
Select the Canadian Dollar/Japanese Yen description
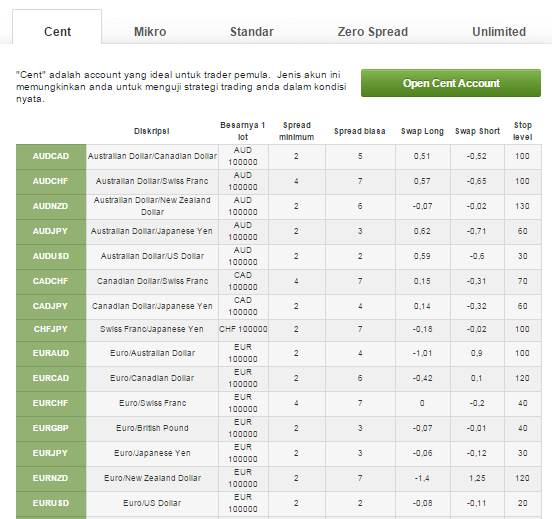coord(152,306)
